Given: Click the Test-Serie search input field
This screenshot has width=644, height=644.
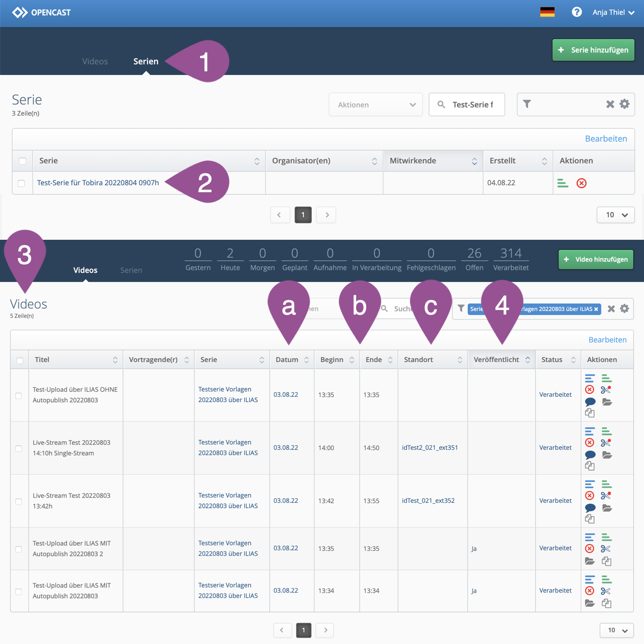Looking at the screenshot, I should 473,105.
